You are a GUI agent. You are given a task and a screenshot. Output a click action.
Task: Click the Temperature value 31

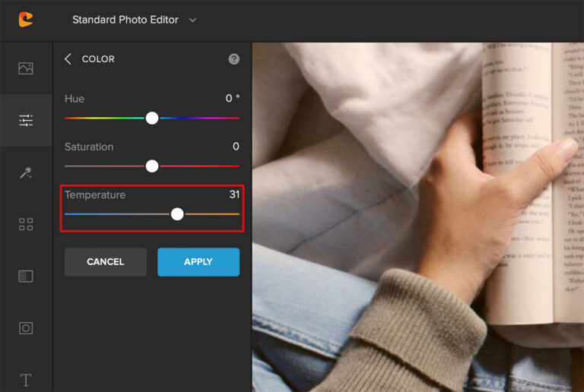(x=234, y=194)
